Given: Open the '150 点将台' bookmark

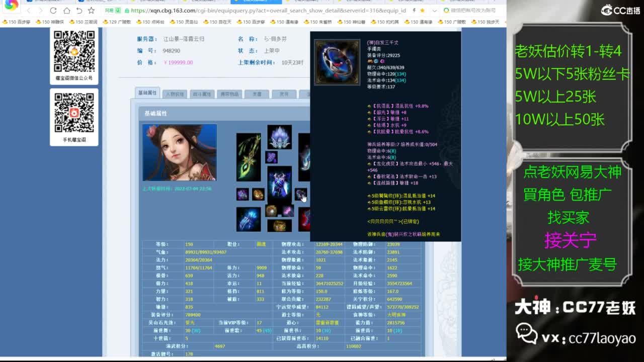Looking at the screenshot, I should tap(150, 22).
